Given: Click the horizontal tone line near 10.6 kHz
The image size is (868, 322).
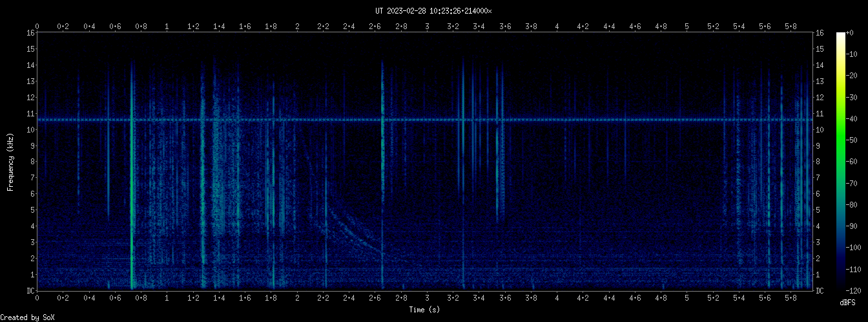Looking at the screenshot, I should click(x=426, y=120).
